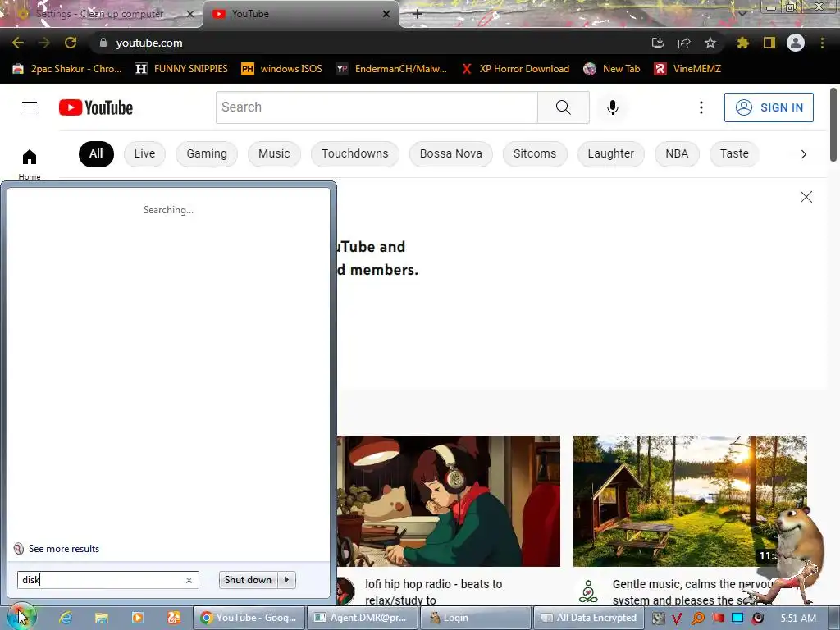Image resolution: width=840 pixels, height=630 pixels.
Task: Switch to Agent.DMR taskbar window
Action: pyautogui.click(x=361, y=618)
